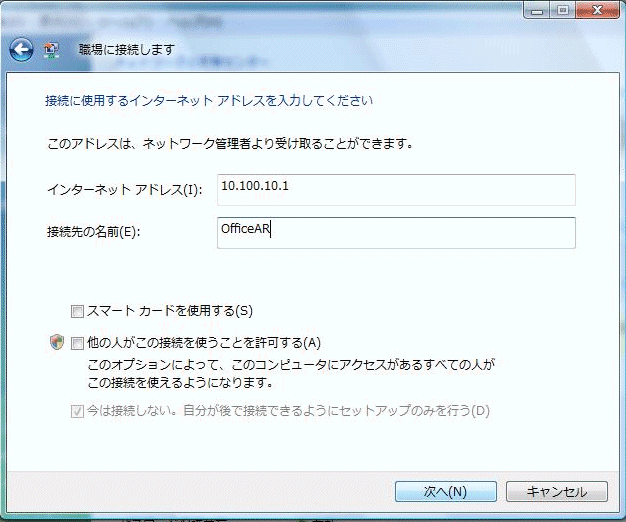Click the 接続先の名前 field containing OfficeAR
This screenshot has width=626, height=522.
tap(396, 233)
